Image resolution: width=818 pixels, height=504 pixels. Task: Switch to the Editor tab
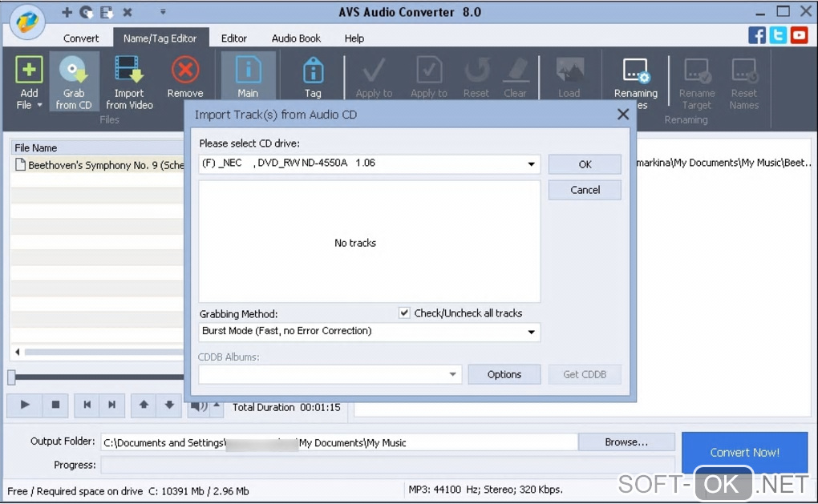(233, 38)
